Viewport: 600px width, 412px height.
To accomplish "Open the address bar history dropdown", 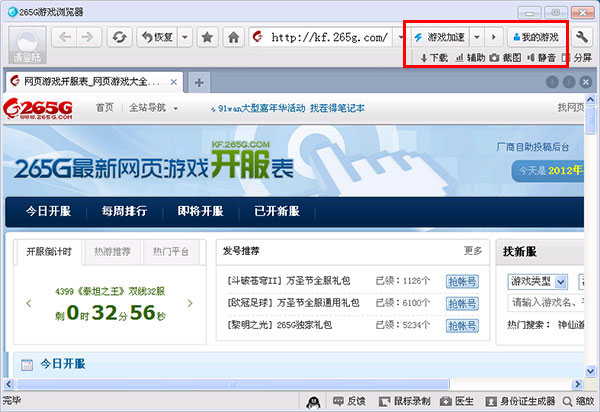I will coord(400,37).
